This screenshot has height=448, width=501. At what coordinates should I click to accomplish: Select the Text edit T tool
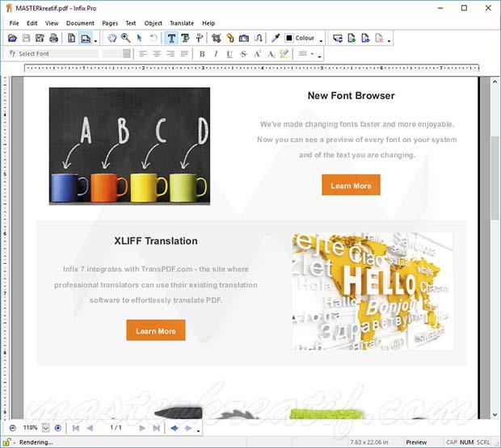coord(171,38)
